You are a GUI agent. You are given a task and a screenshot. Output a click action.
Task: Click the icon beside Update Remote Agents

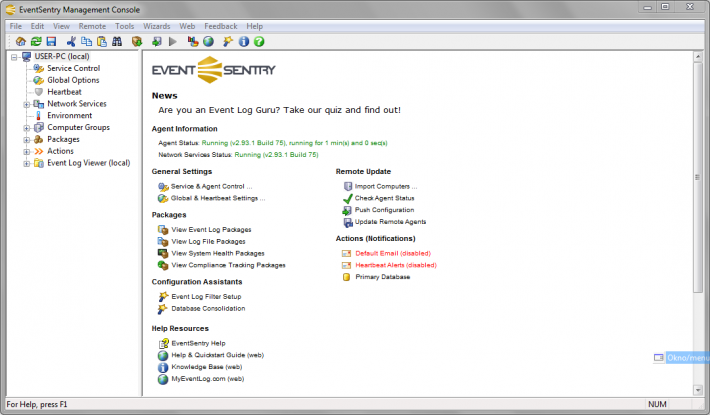[x=348, y=222]
